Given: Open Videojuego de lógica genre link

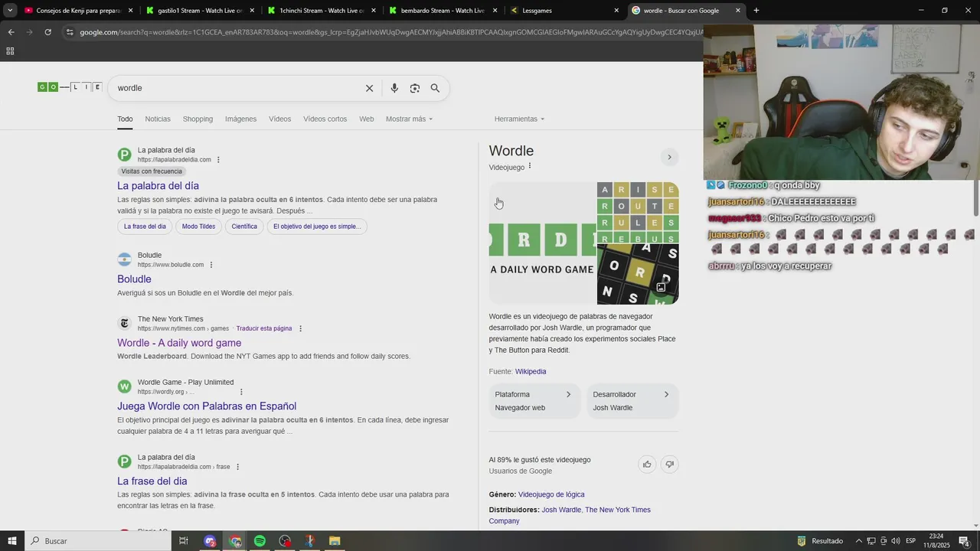Looking at the screenshot, I should click(x=551, y=494).
